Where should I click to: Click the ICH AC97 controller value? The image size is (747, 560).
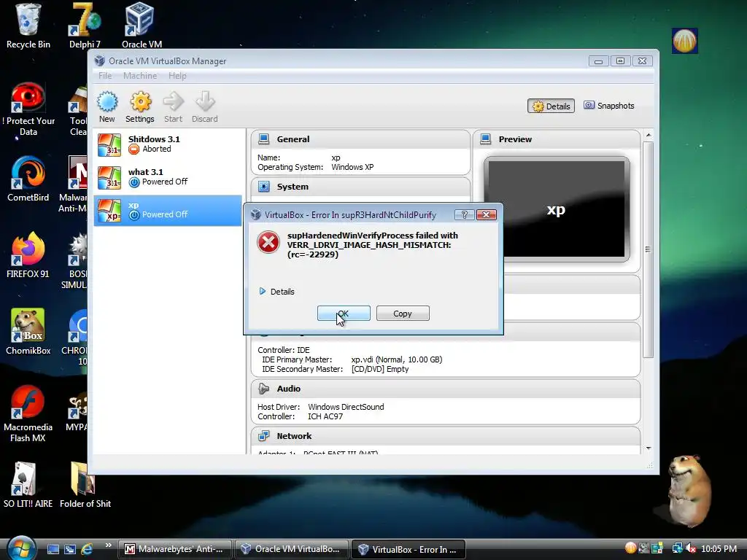coord(325,416)
